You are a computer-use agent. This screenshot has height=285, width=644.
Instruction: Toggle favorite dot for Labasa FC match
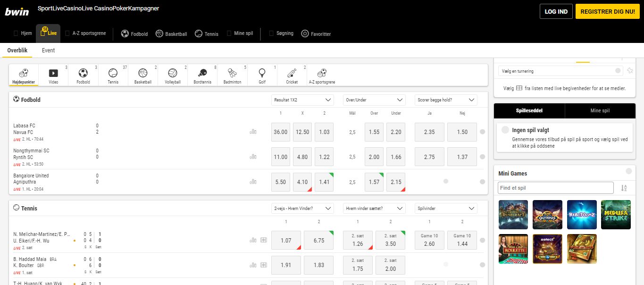click(x=482, y=132)
